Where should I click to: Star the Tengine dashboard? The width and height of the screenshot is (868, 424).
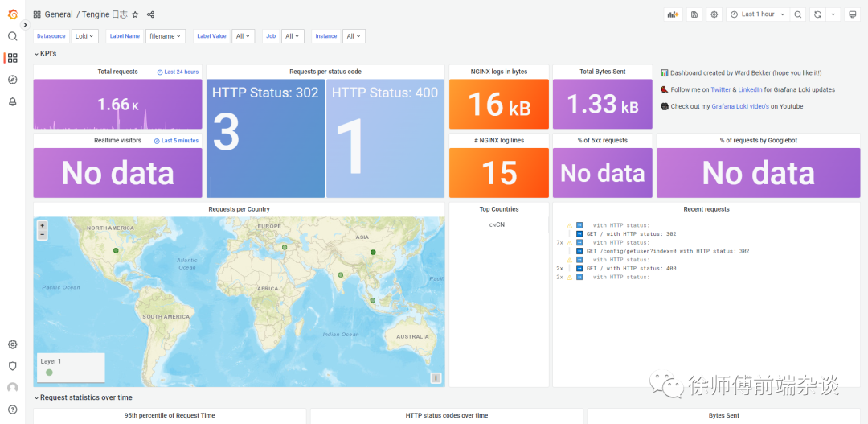135,15
